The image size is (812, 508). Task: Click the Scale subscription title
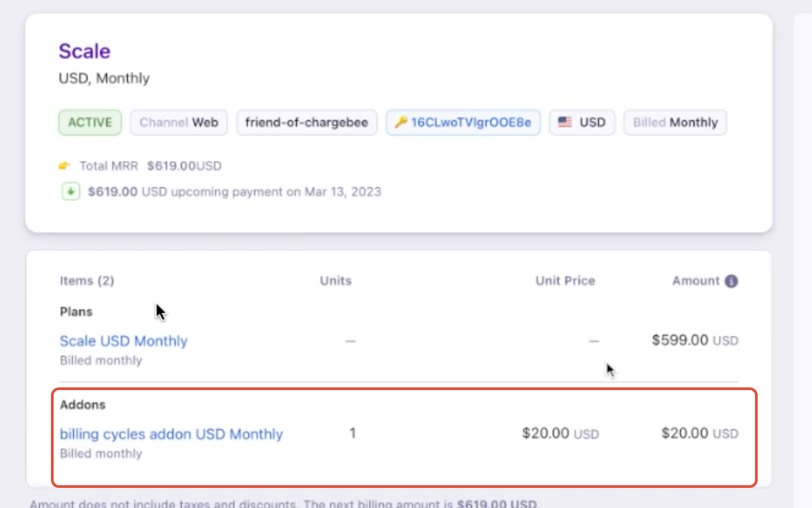[84, 52]
